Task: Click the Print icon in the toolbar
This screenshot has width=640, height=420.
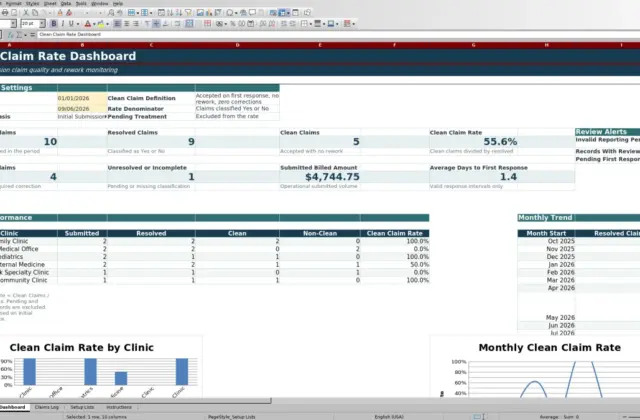Action: click(x=5, y=13)
